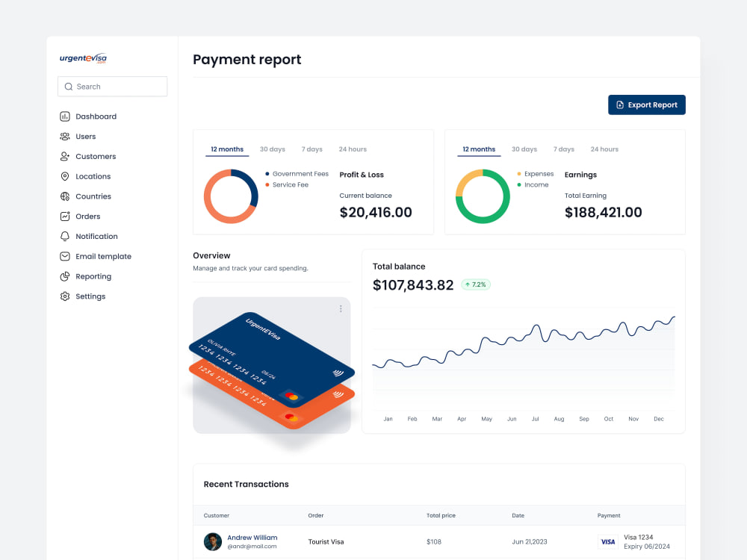The width and height of the screenshot is (747, 560).
Task: Click the blue UrgentEVisa credit card
Action: (x=272, y=358)
